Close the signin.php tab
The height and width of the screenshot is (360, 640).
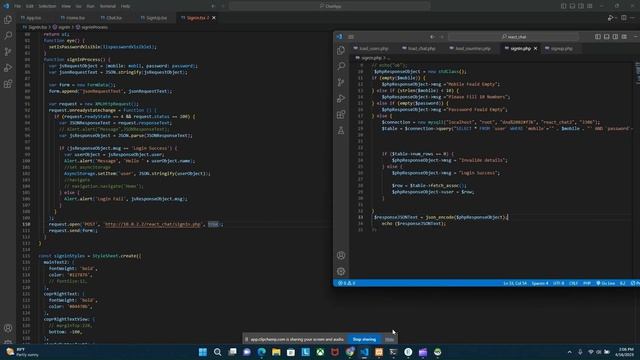point(536,49)
